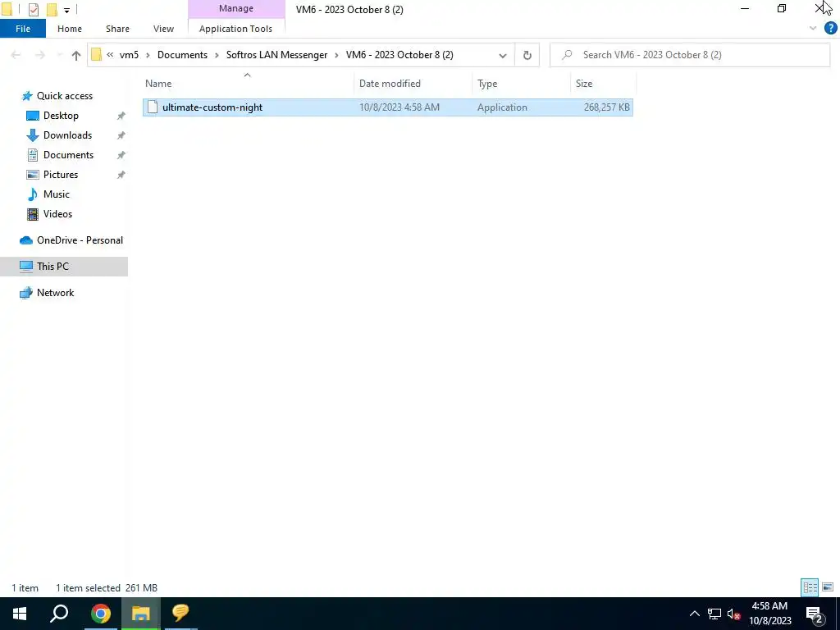Viewport: 840px width, 630px height.
Task: Open Softros LAN Messenger from taskbar
Action: pyautogui.click(x=180, y=614)
